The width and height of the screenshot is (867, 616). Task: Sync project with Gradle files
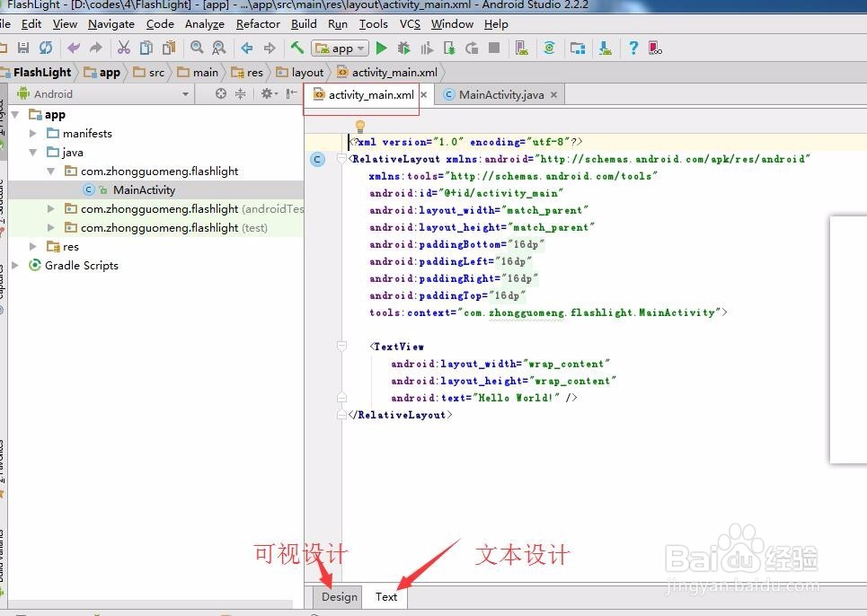[549, 48]
